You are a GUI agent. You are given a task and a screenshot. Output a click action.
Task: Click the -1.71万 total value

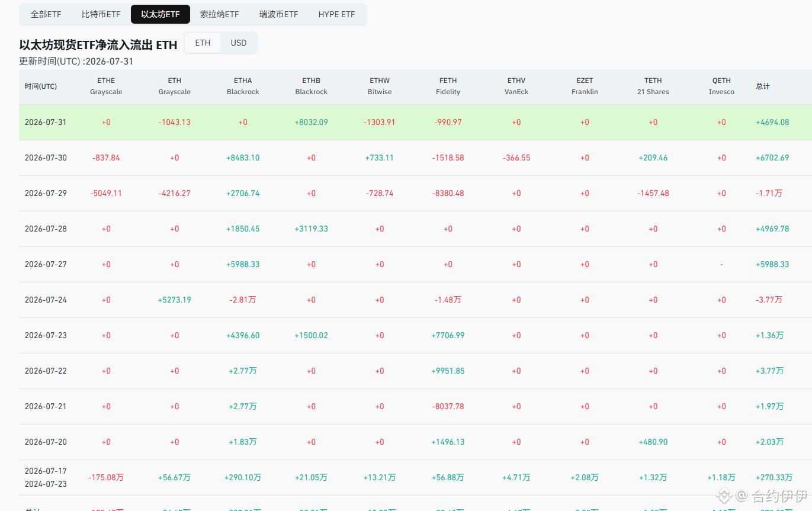click(x=769, y=194)
